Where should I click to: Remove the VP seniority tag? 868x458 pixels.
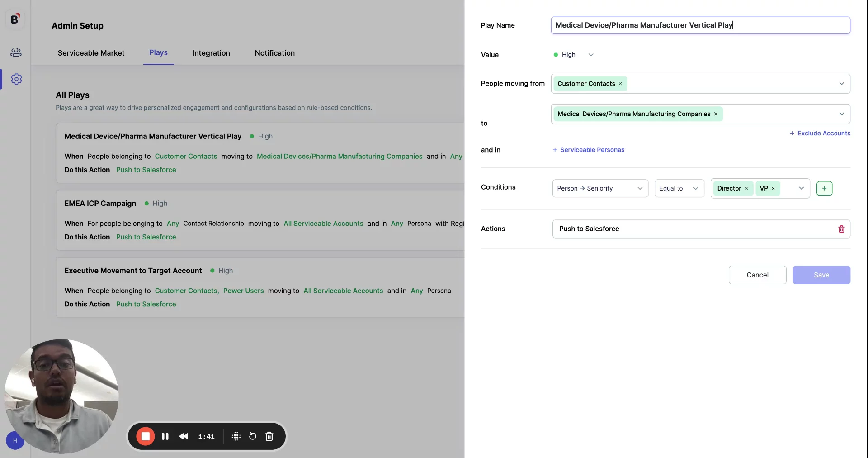click(x=773, y=189)
